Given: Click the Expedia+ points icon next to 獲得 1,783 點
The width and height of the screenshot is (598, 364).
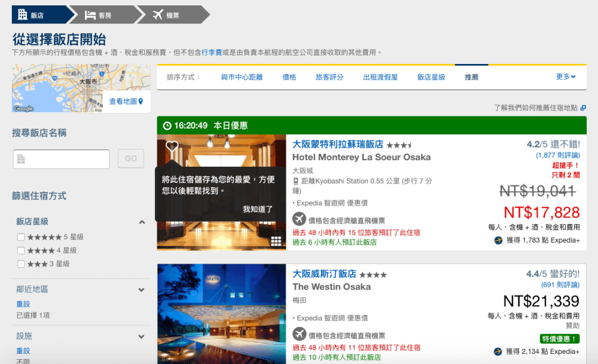Looking at the screenshot, I should [498, 240].
